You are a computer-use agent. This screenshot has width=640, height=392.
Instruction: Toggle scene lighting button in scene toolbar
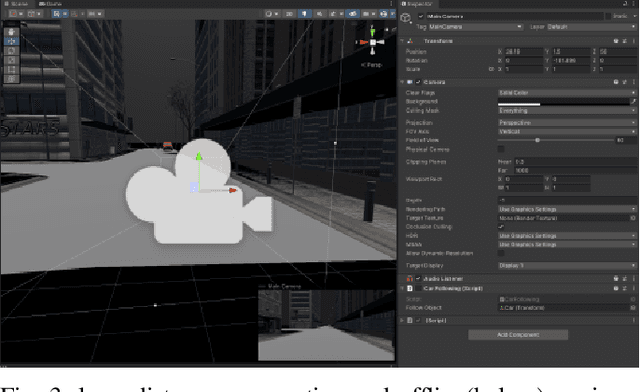coord(304,14)
